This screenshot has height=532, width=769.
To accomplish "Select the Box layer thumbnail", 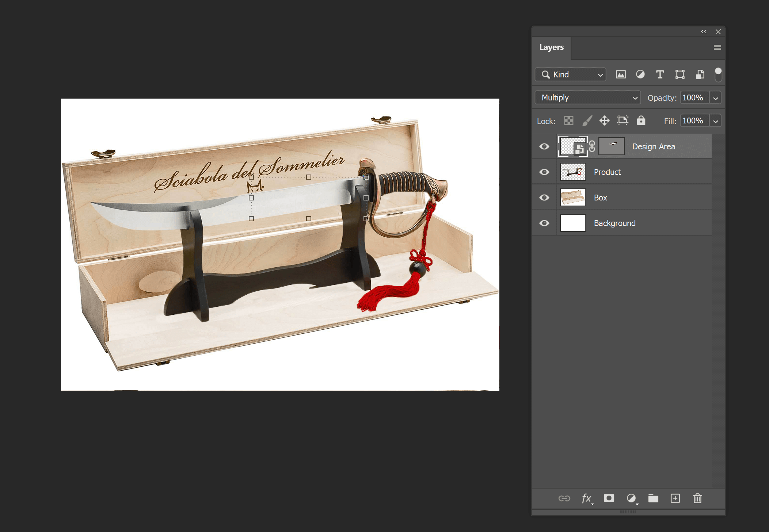I will (573, 198).
